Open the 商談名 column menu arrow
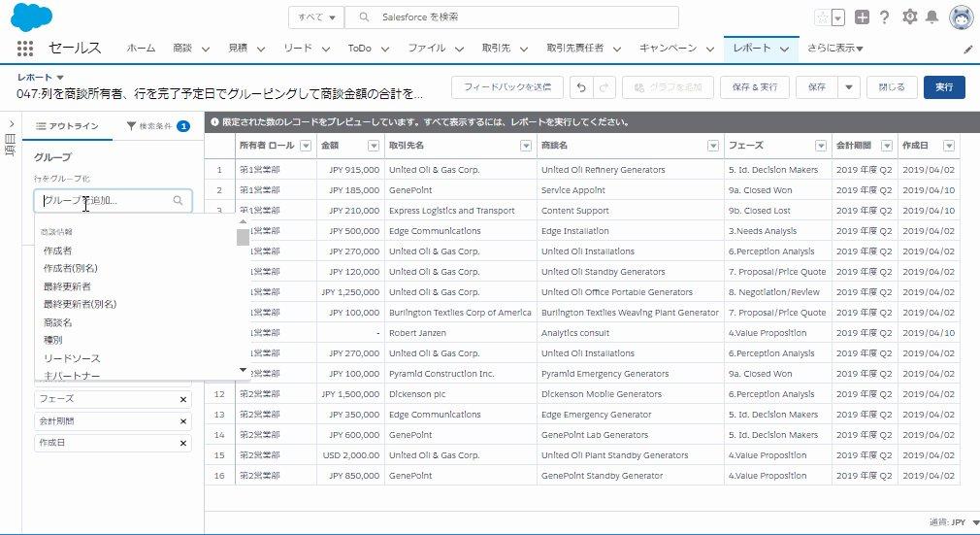980x535 pixels. pyautogui.click(x=713, y=146)
